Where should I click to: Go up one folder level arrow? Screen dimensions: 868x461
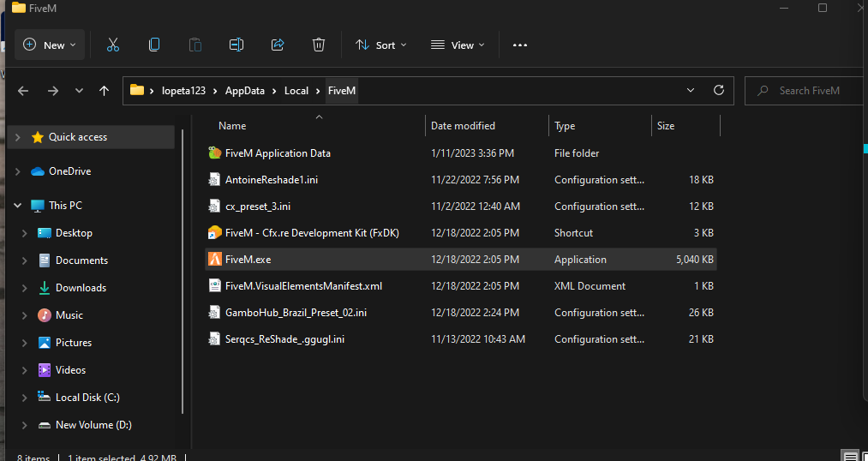click(104, 91)
